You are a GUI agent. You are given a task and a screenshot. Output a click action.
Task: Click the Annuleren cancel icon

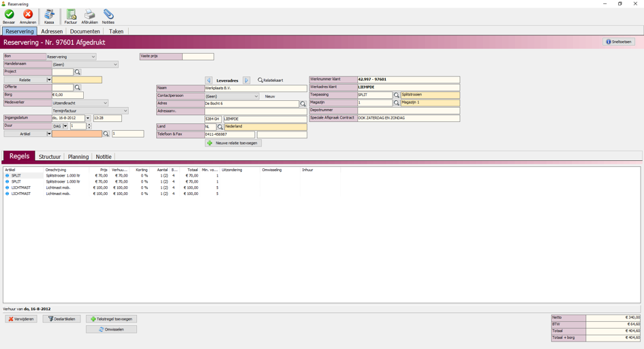(x=28, y=14)
